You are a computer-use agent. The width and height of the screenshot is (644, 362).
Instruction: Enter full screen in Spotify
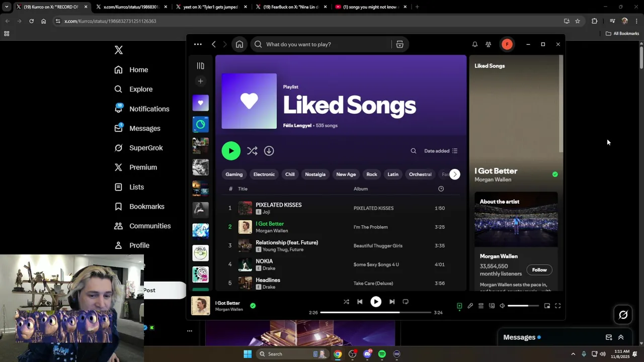point(557,306)
